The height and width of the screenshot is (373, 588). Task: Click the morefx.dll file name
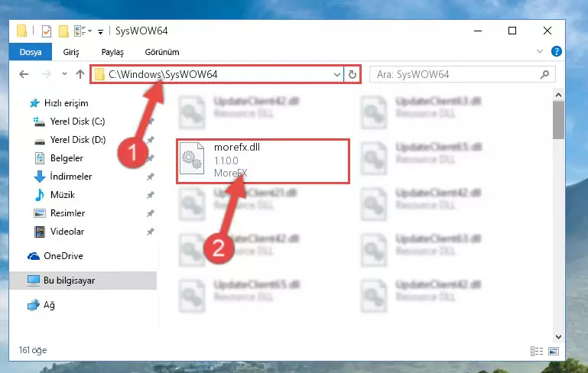(x=237, y=148)
